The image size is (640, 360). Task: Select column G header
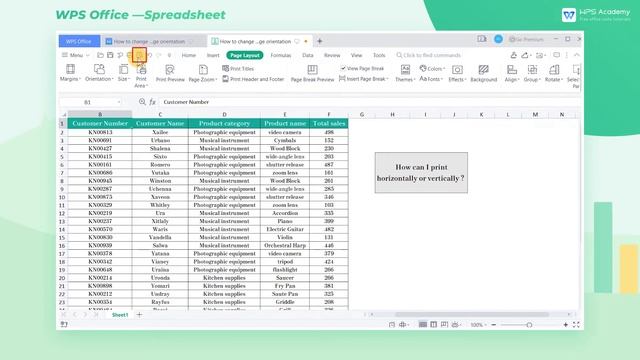tap(362, 114)
